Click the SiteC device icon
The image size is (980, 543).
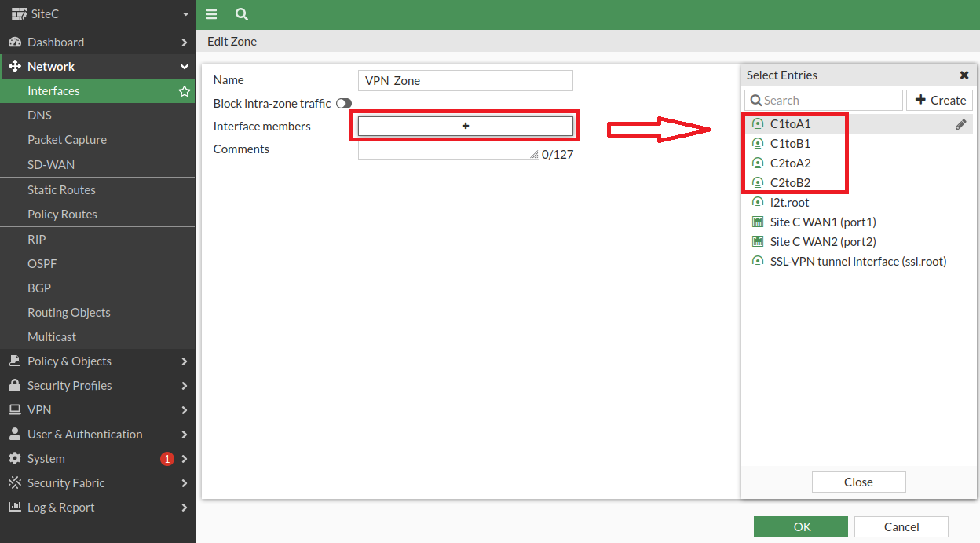click(20, 13)
